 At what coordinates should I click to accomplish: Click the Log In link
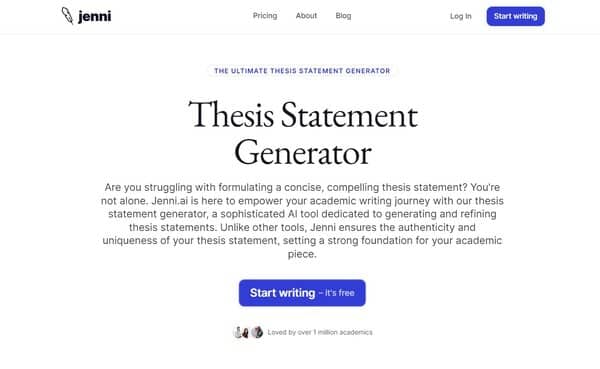(461, 16)
